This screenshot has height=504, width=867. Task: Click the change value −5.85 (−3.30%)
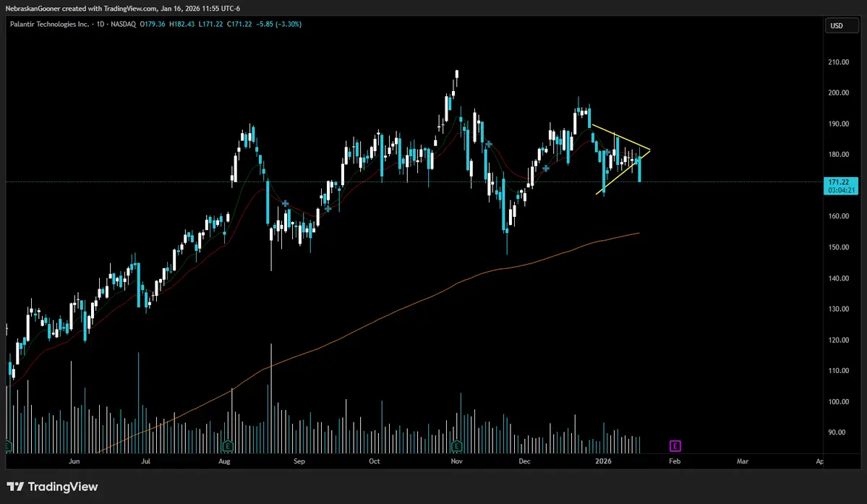click(279, 25)
